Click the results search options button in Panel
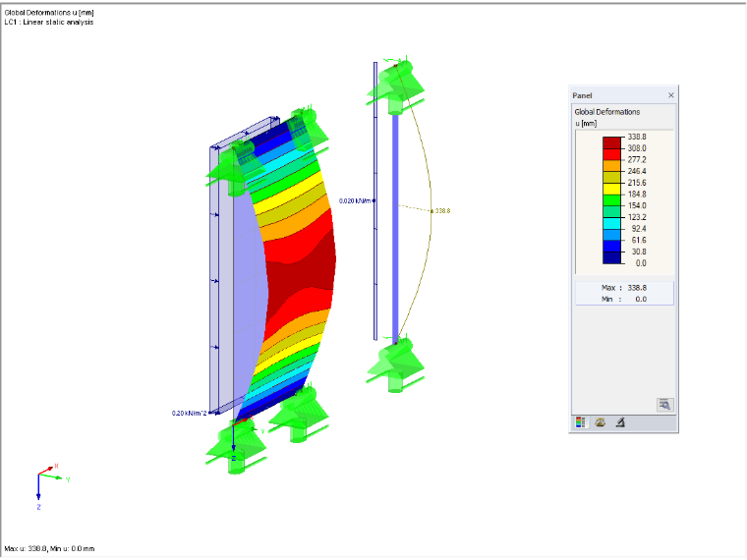The height and width of the screenshot is (560, 747). 665,405
